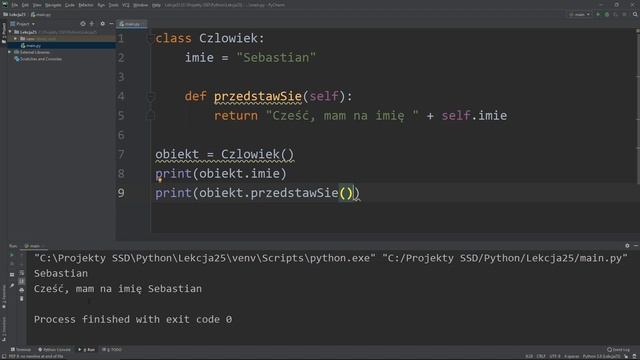Click the locate/scroll-from-source icon in Project panel
640x360 pixels.
pos(83,24)
